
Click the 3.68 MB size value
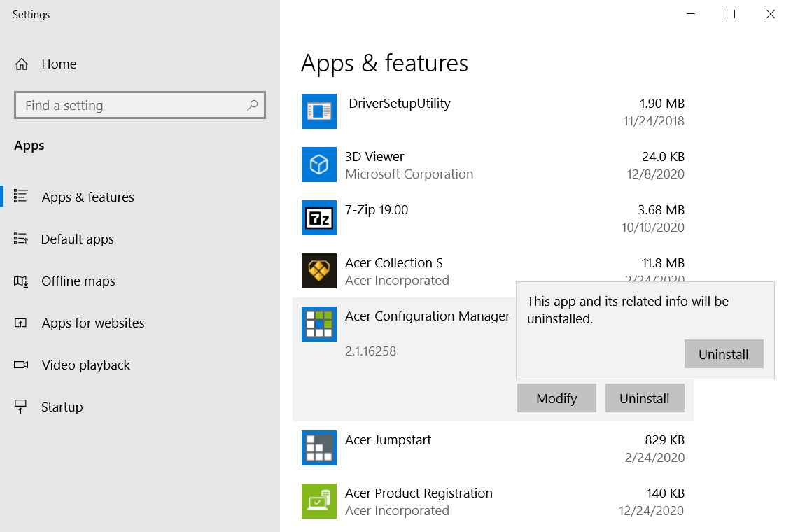point(661,210)
